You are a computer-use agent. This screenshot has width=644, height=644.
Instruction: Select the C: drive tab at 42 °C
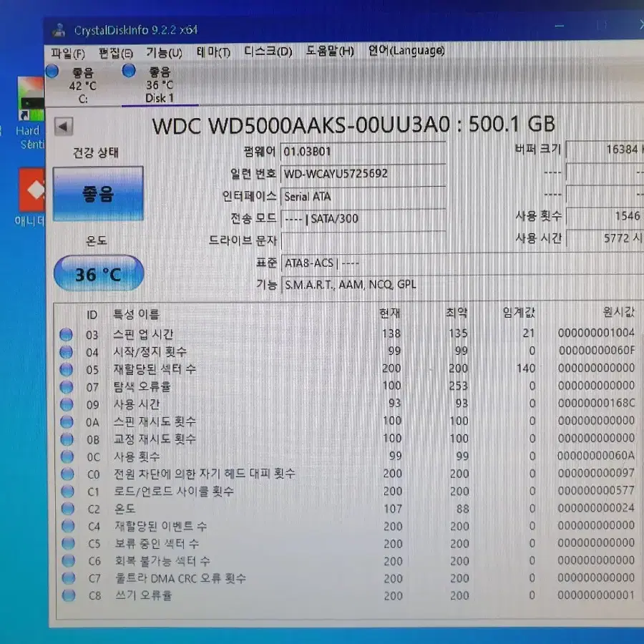(x=82, y=85)
